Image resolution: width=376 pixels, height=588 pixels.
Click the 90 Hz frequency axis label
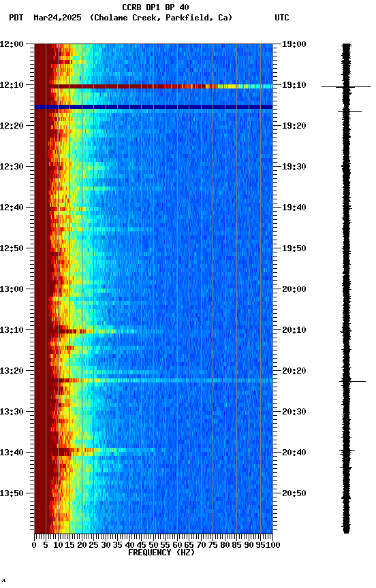click(x=249, y=545)
